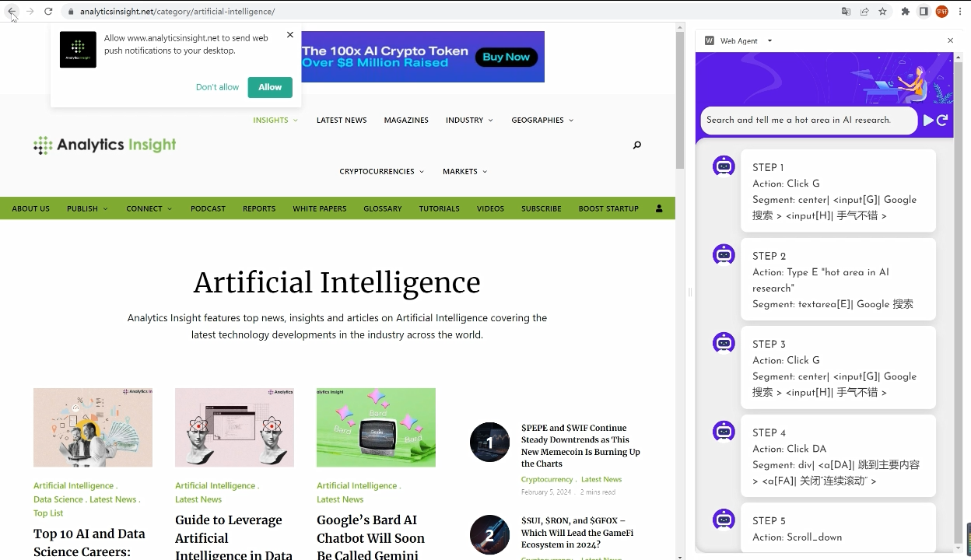
Task: Open the LATEST NEWS menu item
Action: point(342,120)
